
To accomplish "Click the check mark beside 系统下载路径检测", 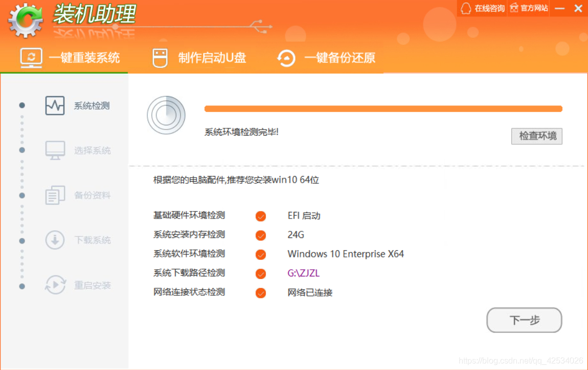I will pyautogui.click(x=261, y=274).
